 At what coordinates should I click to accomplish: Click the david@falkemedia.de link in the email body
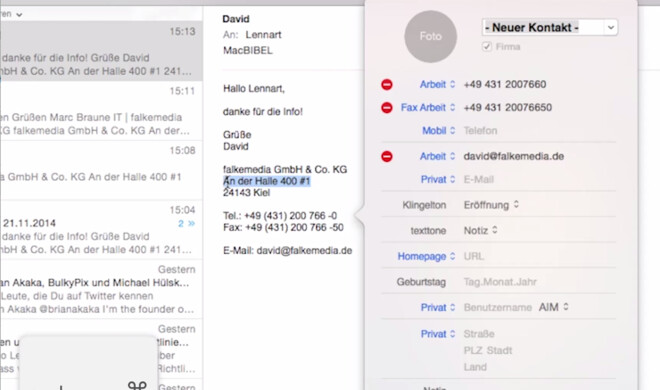(x=304, y=251)
